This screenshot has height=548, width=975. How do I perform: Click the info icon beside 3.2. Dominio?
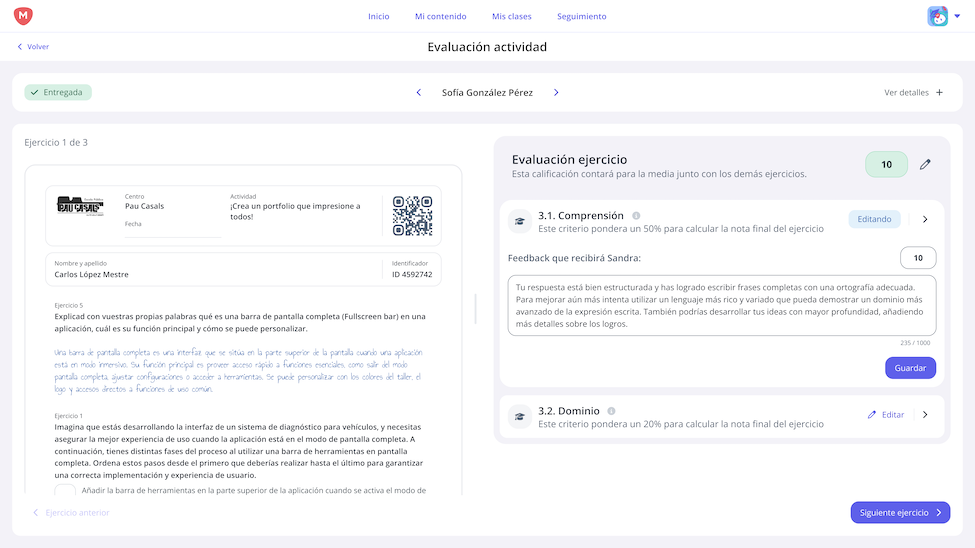pos(611,411)
